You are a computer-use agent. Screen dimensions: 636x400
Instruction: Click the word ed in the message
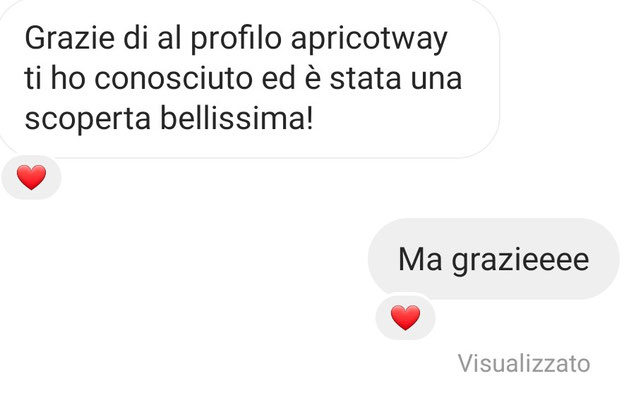click(x=278, y=79)
